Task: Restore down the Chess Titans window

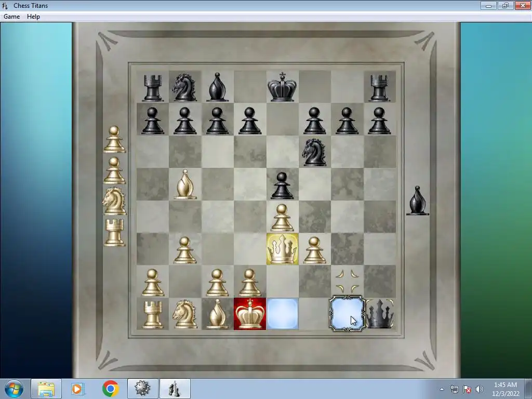Action: (506, 5)
